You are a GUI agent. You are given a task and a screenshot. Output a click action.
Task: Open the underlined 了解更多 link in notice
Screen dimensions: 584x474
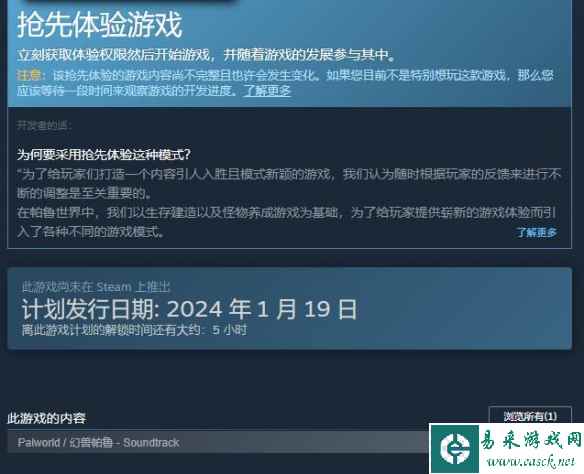click(267, 90)
